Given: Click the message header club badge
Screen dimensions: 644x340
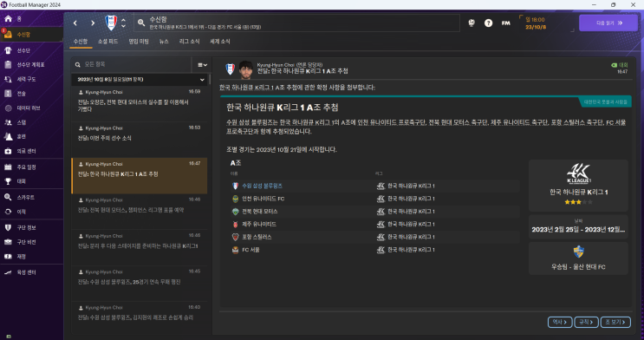Looking at the screenshot, I should tap(230, 69).
